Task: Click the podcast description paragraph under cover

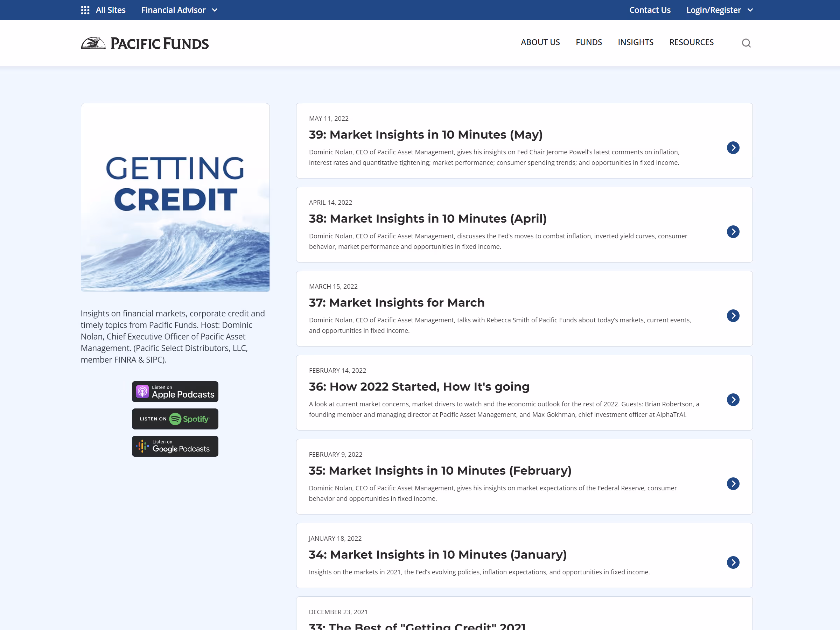Action: point(173,336)
